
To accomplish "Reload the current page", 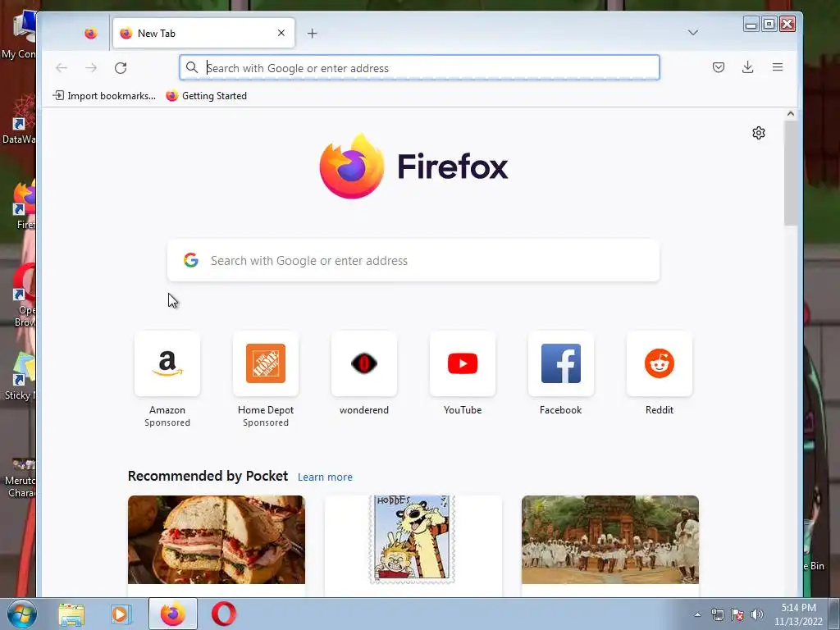I will coord(121,67).
